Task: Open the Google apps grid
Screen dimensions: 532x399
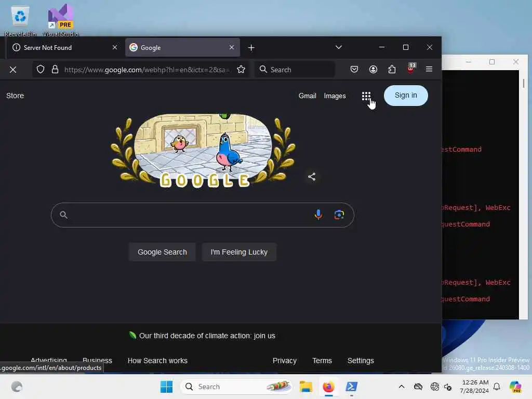Action: 366,96
